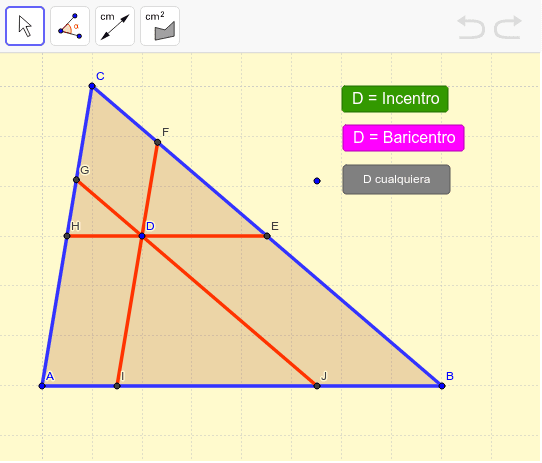Click the Undo arrow

pos(470,27)
